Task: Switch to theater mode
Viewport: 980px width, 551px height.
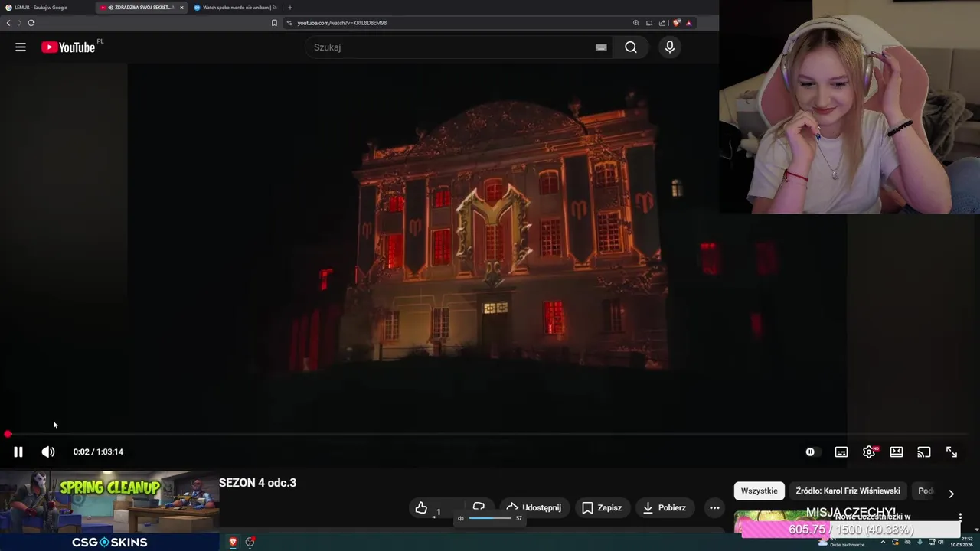Action: pos(897,452)
